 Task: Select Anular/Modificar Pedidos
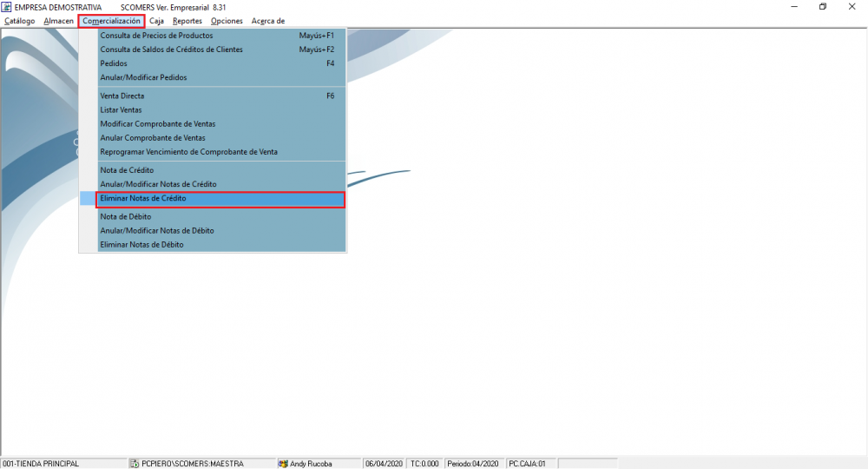pyautogui.click(x=221, y=77)
